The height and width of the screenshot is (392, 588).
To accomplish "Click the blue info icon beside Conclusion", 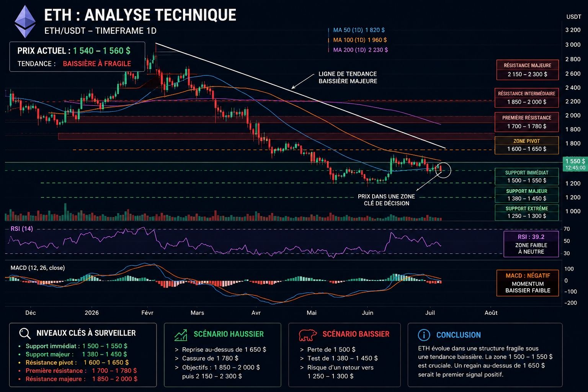I will coord(424,335).
